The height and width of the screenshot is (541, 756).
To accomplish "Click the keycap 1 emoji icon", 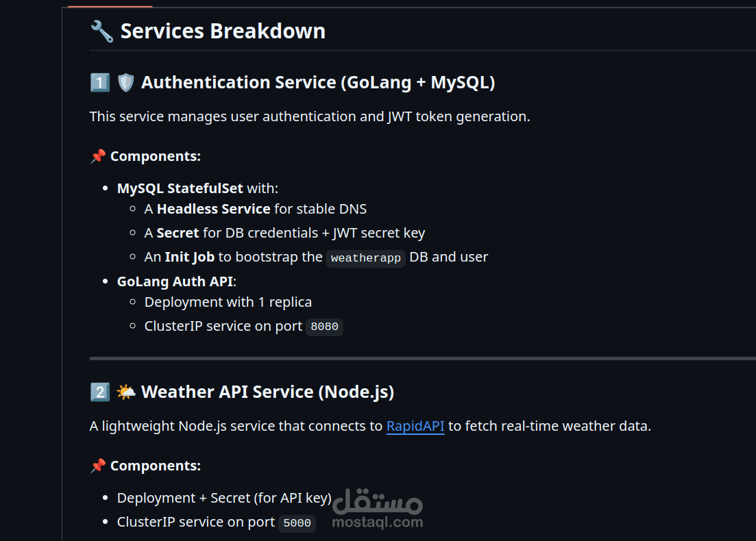I will (x=99, y=83).
